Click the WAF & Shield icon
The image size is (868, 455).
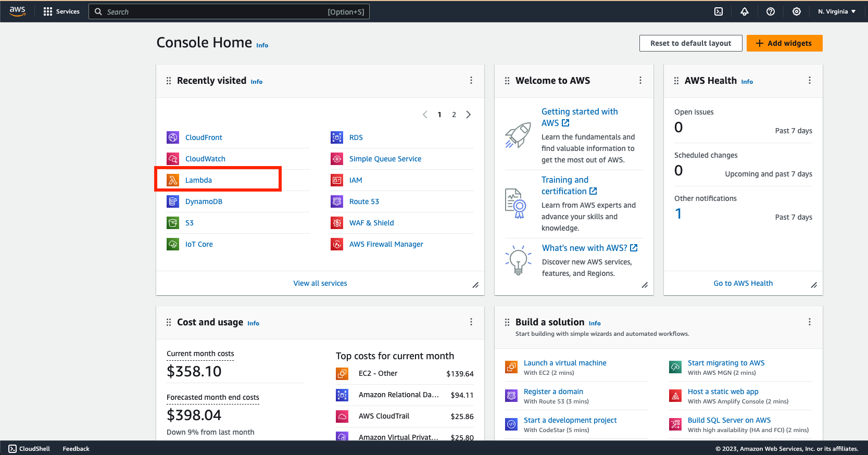pyautogui.click(x=337, y=223)
